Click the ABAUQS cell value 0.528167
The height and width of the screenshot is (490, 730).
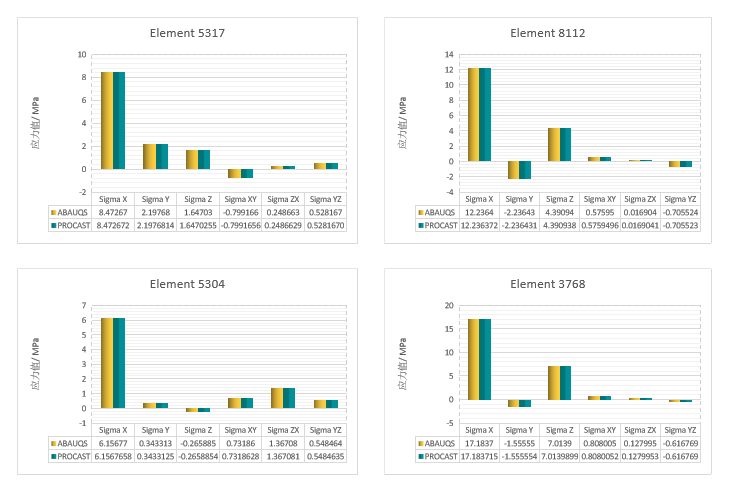coord(325,212)
